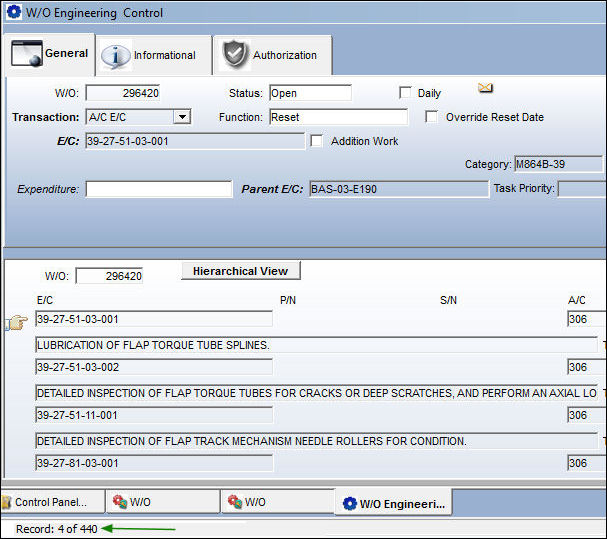Click the gear icon in the window title

(x=14, y=12)
